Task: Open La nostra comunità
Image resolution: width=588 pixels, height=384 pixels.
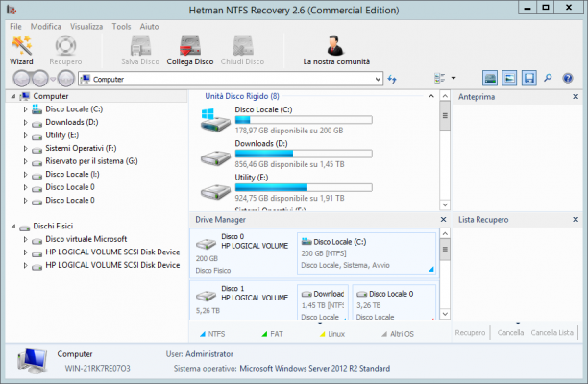Action: 336,50
